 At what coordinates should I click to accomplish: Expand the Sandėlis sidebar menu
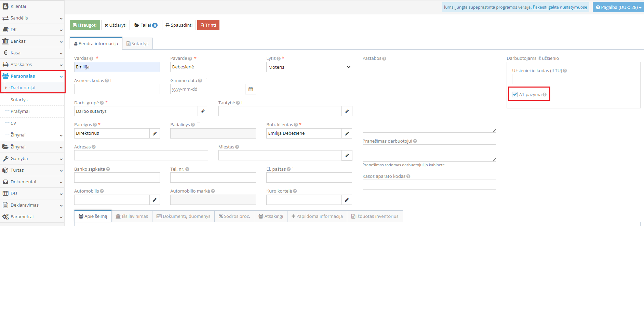(x=32, y=18)
